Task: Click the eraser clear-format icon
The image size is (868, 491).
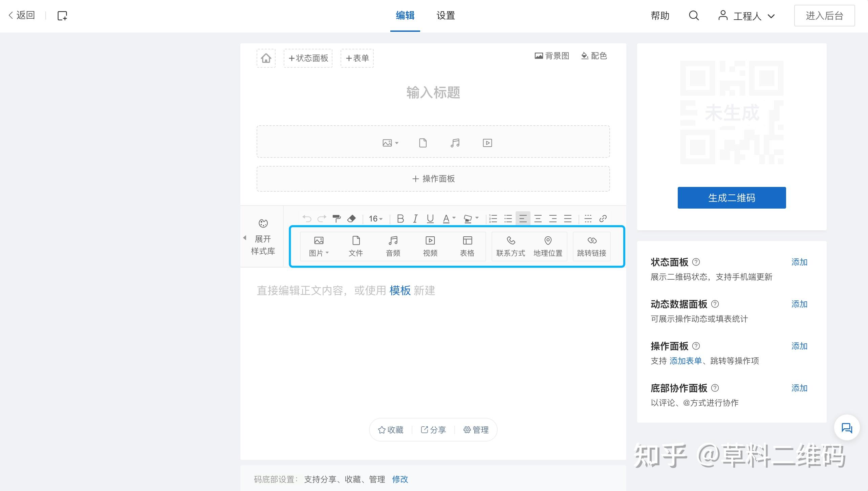Action: (351, 218)
